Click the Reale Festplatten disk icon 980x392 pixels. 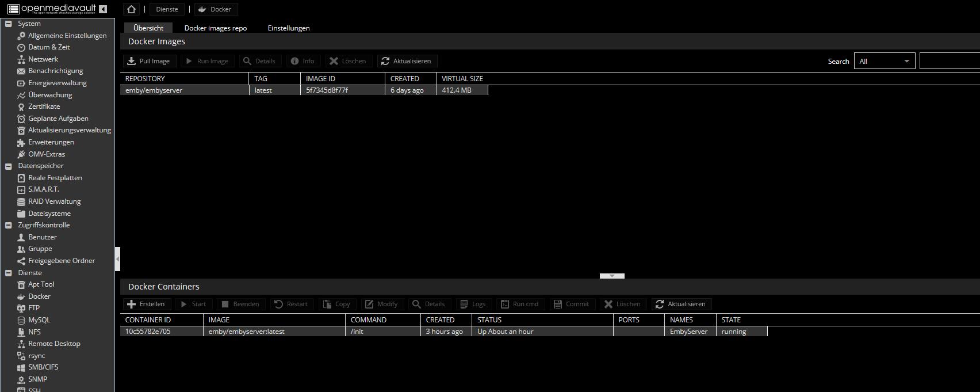pos(21,178)
